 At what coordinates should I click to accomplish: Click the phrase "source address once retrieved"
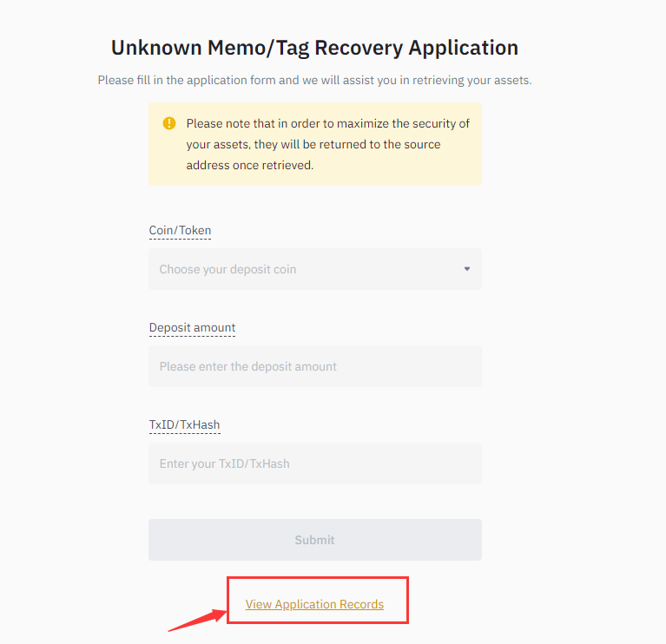(x=249, y=165)
